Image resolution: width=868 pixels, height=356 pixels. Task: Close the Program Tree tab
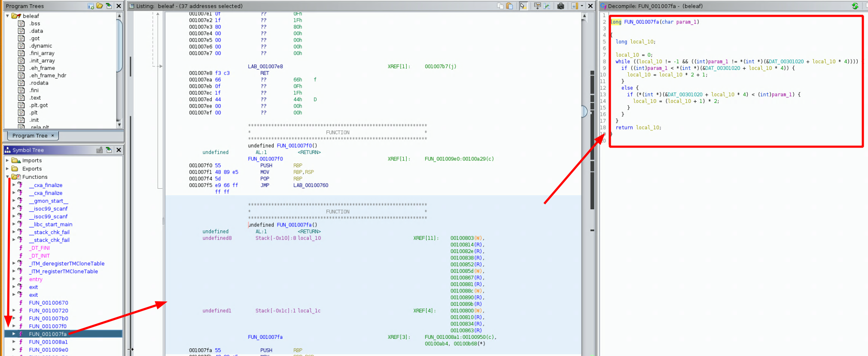tap(53, 136)
